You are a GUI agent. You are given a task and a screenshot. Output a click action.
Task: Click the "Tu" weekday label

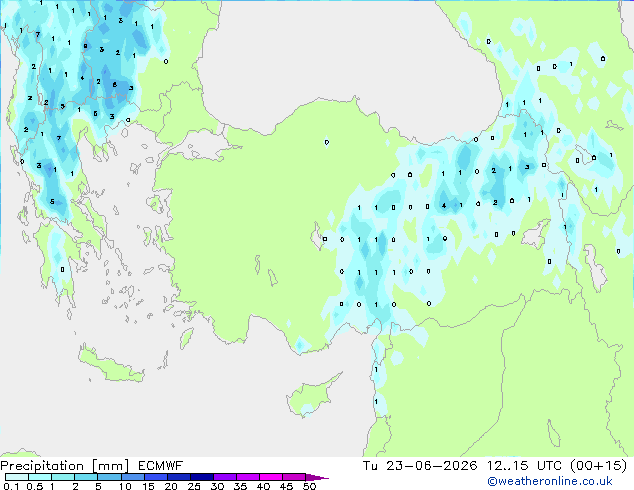pos(370,466)
